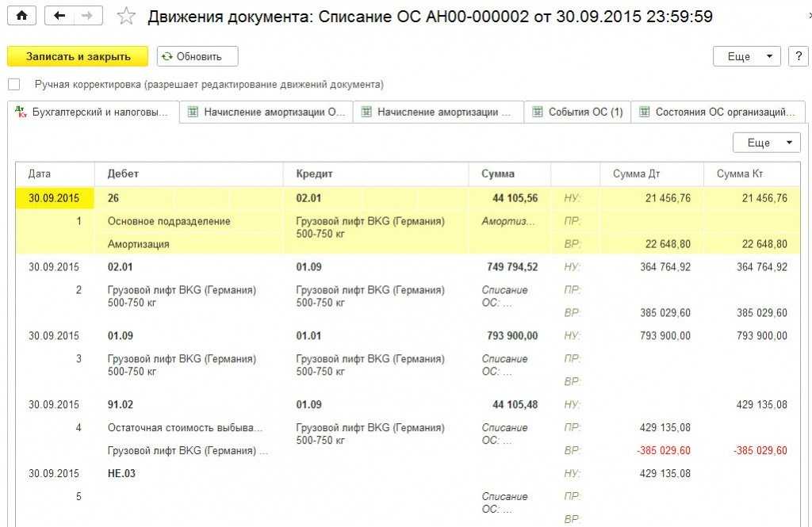Click the Home icon button

point(21,16)
